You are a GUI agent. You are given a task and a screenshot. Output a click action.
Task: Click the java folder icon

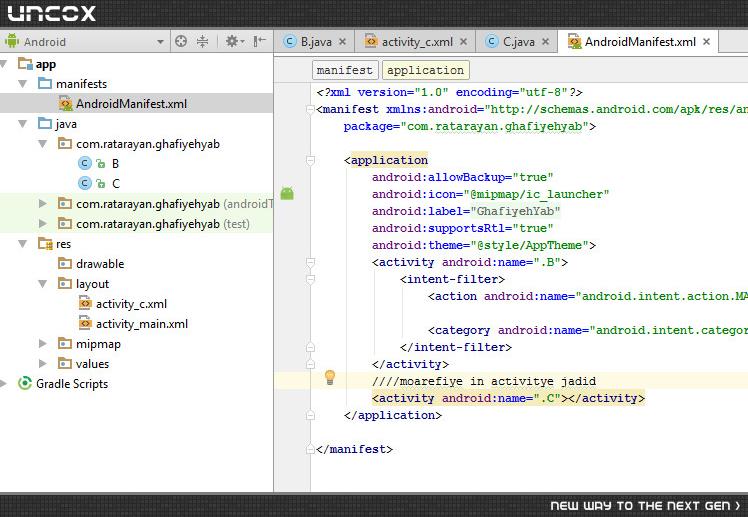coord(45,124)
